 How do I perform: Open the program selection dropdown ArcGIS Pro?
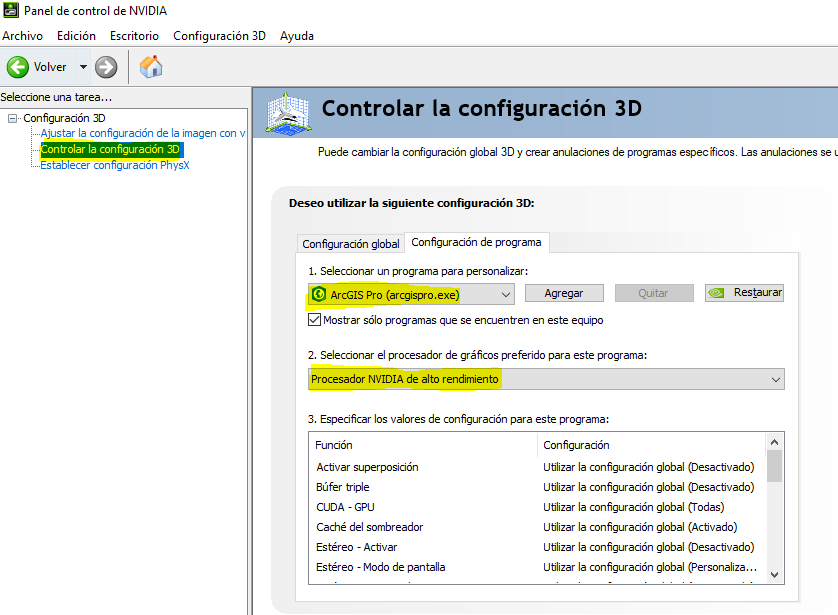click(x=412, y=294)
